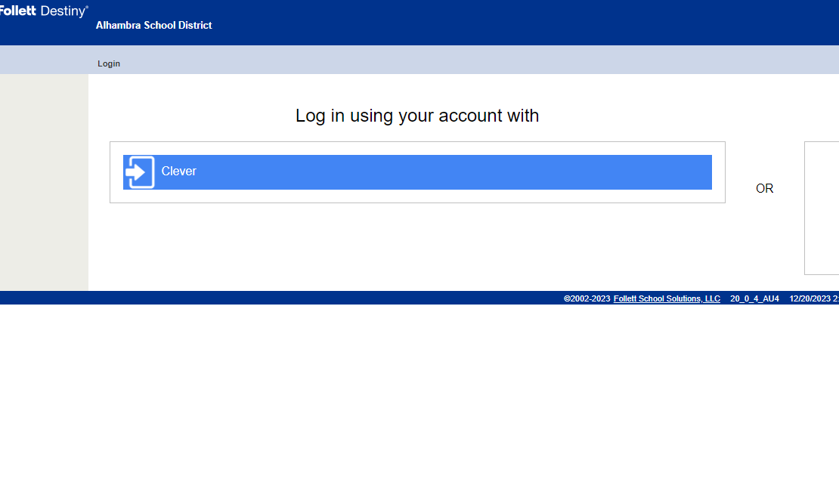Log in with the Clever button
The image size is (839, 504).
pyautogui.click(x=417, y=172)
